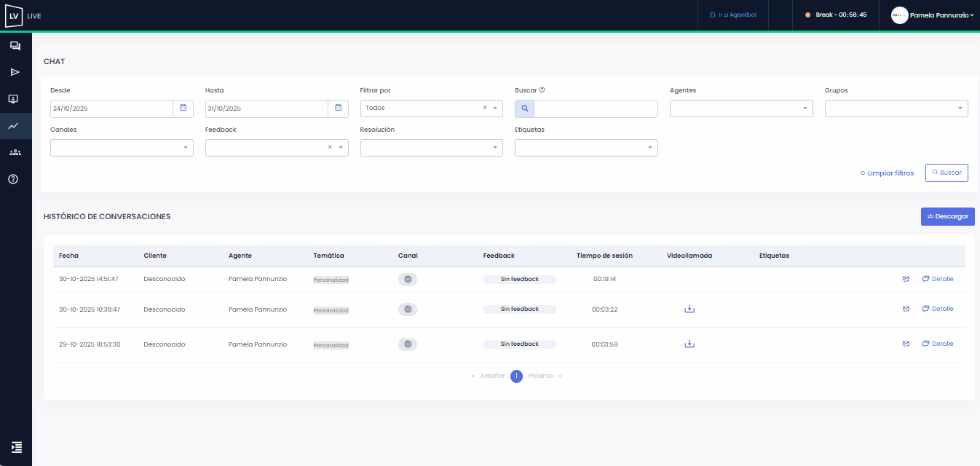Click web channel icon in 14:51:47 row
The height and width of the screenshot is (466, 980).
(x=408, y=279)
